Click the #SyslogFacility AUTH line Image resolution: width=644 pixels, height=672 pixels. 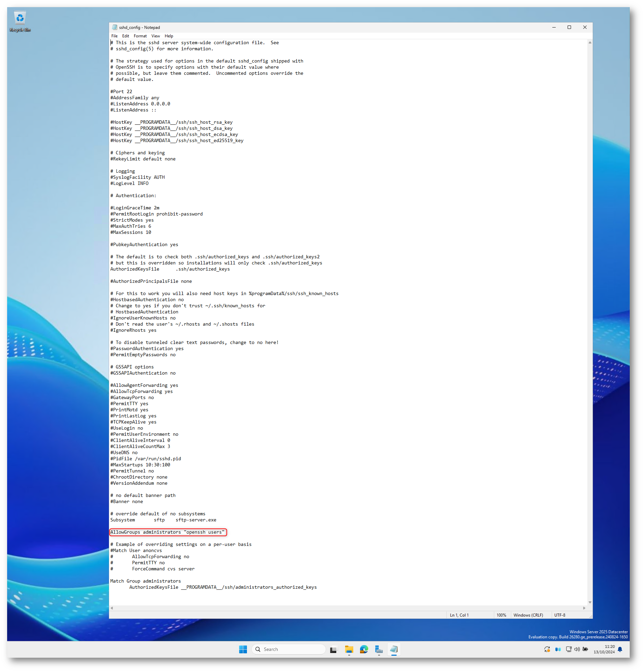point(137,177)
